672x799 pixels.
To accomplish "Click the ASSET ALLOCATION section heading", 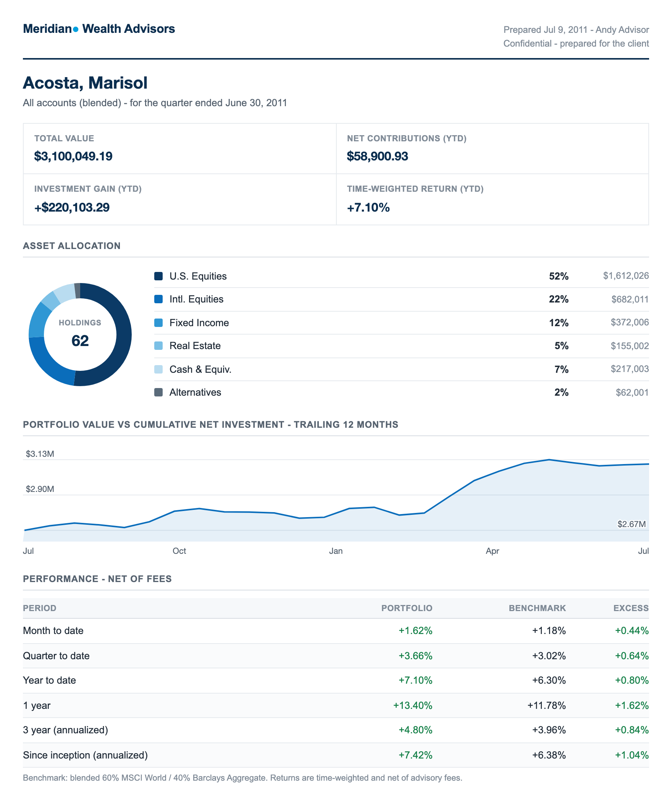I will [x=72, y=246].
